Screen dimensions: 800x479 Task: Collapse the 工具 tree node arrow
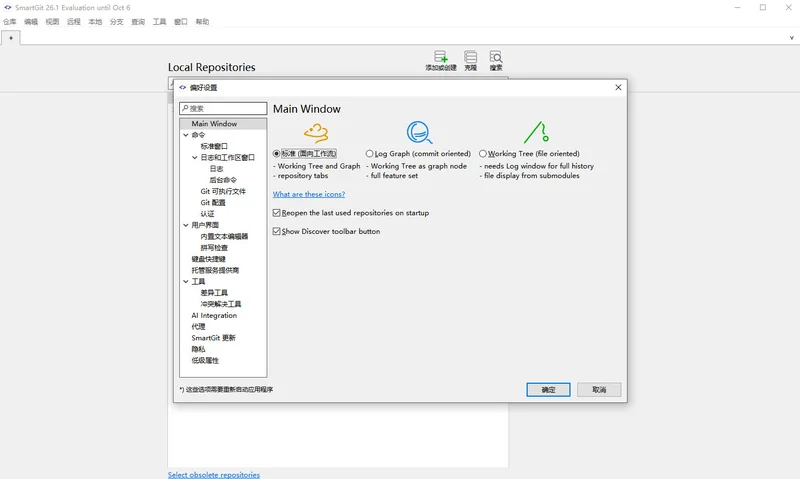pos(186,282)
